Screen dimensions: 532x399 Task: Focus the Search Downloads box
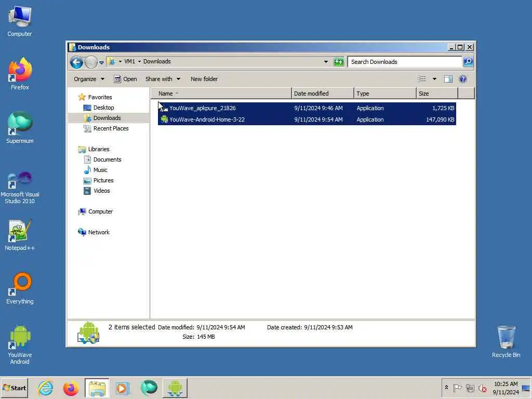pos(405,62)
